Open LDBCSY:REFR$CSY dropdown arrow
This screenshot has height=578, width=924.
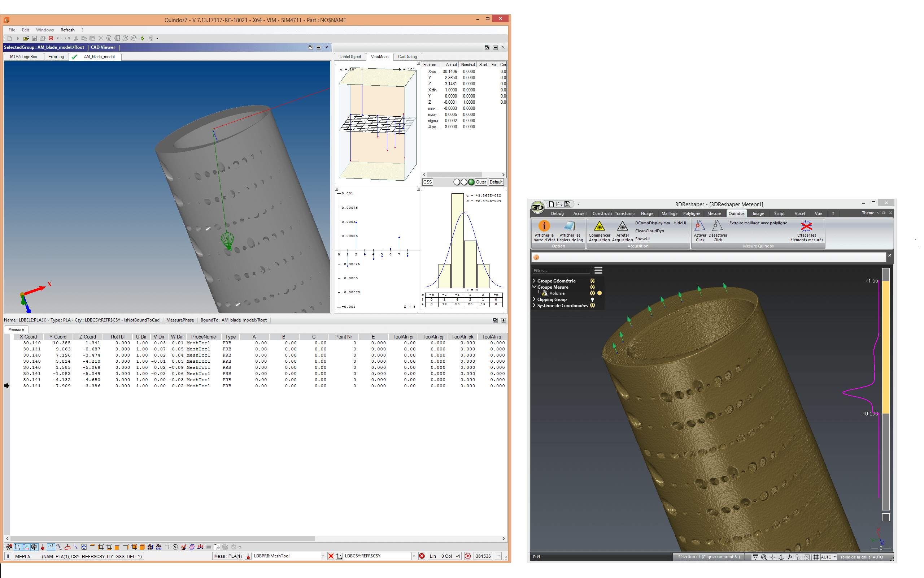(413, 556)
